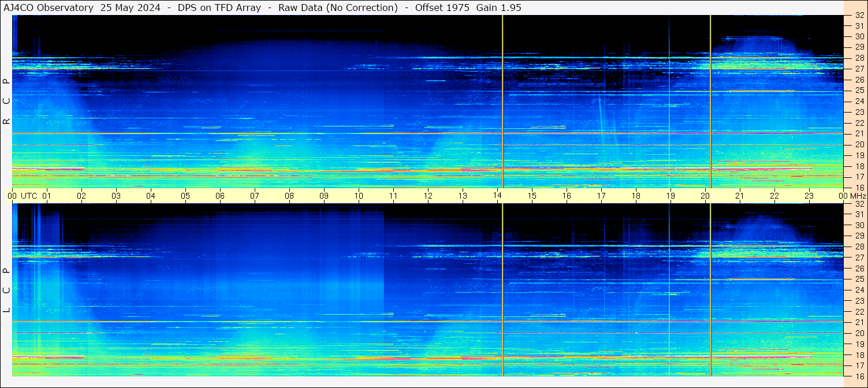Select the 06 hour tick on time axis

pos(220,196)
